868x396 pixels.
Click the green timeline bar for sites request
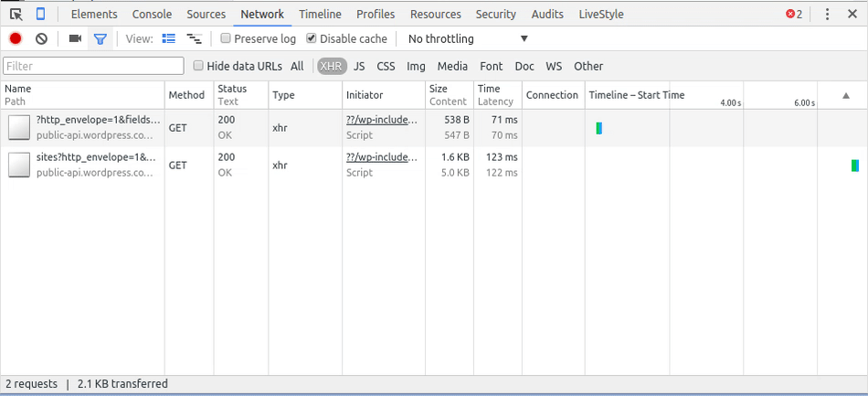click(854, 166)
